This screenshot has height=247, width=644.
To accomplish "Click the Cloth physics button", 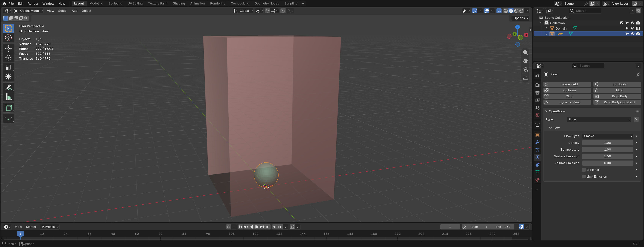I will click(x=567, y=96).
